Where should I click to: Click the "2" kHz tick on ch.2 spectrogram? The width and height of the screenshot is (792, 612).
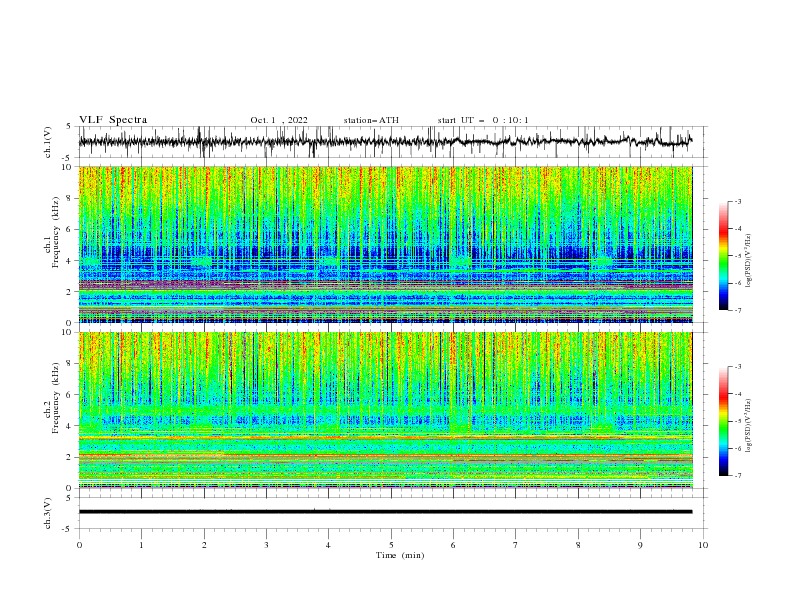70,457
